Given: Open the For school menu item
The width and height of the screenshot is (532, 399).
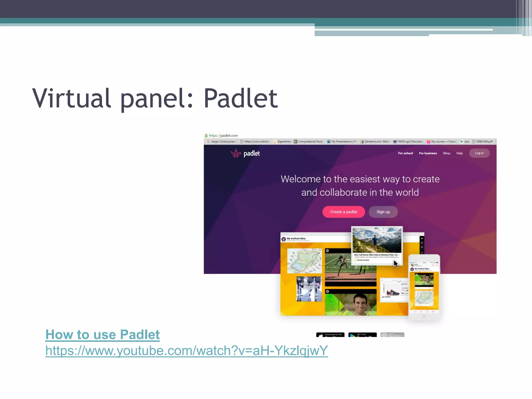Looking at the screenshot, I should click(x=405, y=153).
